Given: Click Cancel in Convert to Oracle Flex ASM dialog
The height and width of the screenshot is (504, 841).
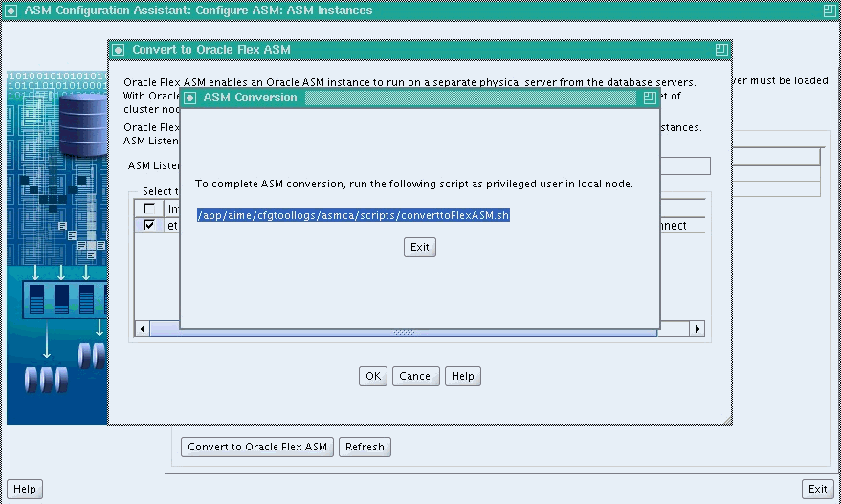Looking at the screenshot, I should click(x=415, y=376).
